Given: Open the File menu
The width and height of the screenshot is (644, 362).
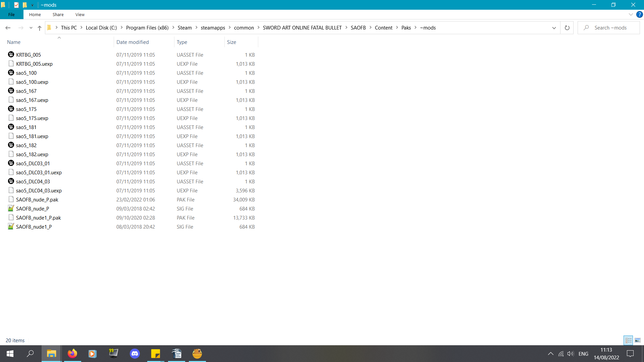Looking at the screenshot, I should [11, 14].
